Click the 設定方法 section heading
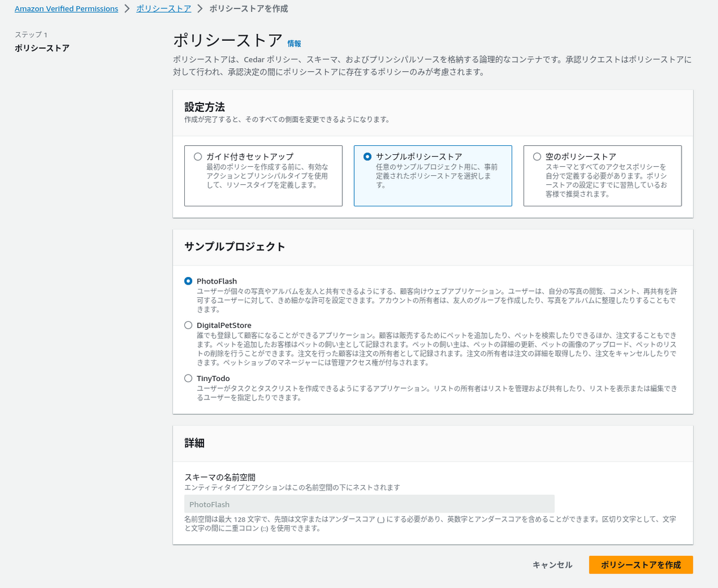718x588 pixels. pyautogui.click(x=205, y=107)
